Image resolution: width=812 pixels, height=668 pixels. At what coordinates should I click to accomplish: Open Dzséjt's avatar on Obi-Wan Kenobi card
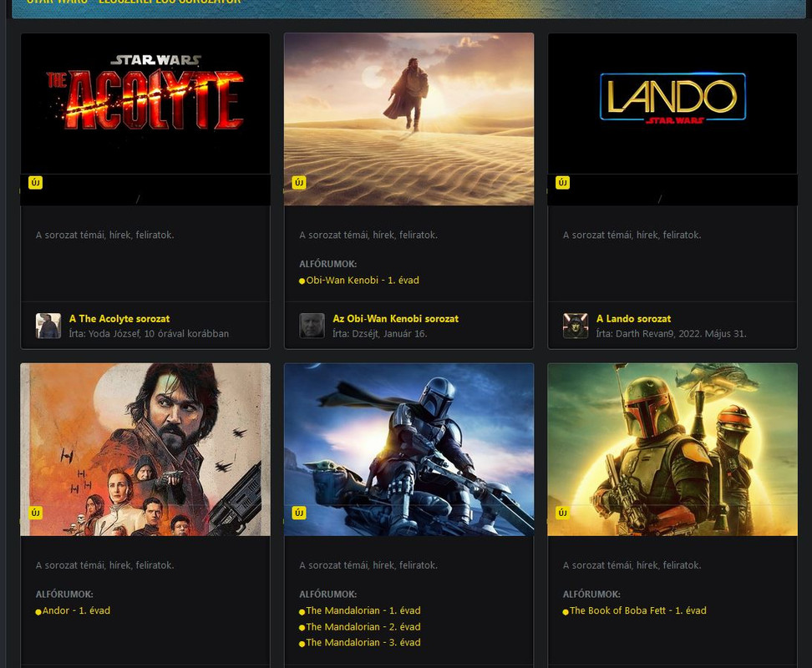click(312, 326)
